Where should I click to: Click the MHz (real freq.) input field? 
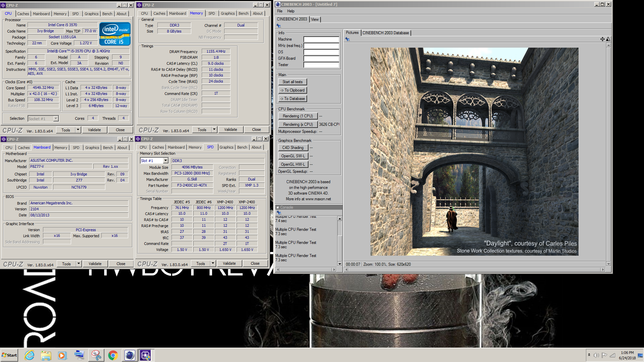(x=321, y=46)
